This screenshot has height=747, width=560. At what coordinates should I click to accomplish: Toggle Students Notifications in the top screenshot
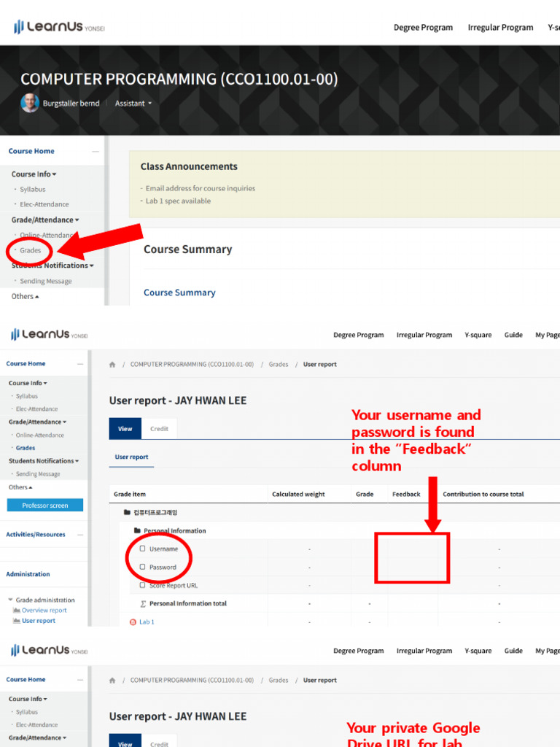[52, 266]
